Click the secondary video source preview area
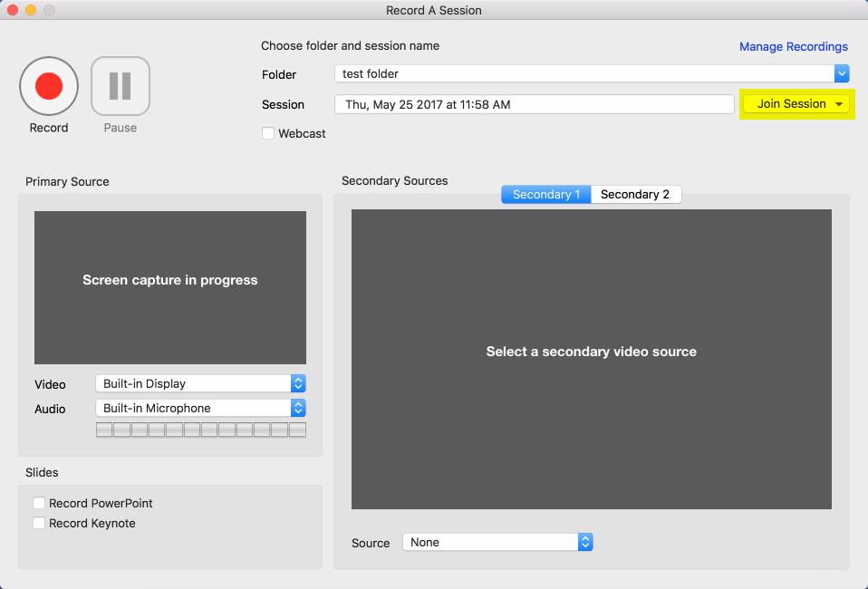 pos(591,359)
